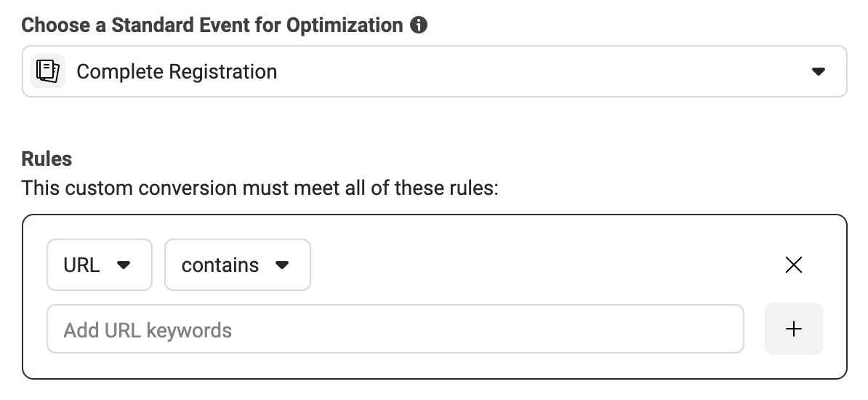Click the Complete Registration document icon
This screenshot has height=400, width=868.
47,71
